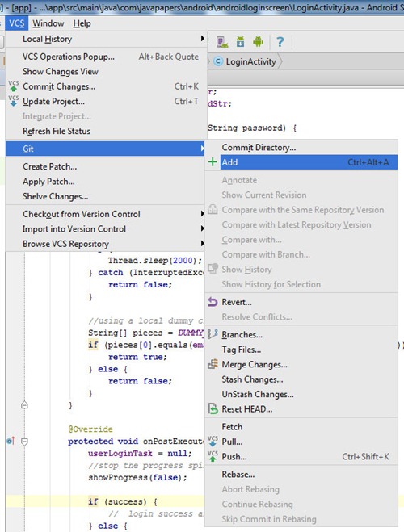Click the green arrow icon beside Commit Changes
The height and width of the screenshot is (532, 404).
click(x=13, y=86)
